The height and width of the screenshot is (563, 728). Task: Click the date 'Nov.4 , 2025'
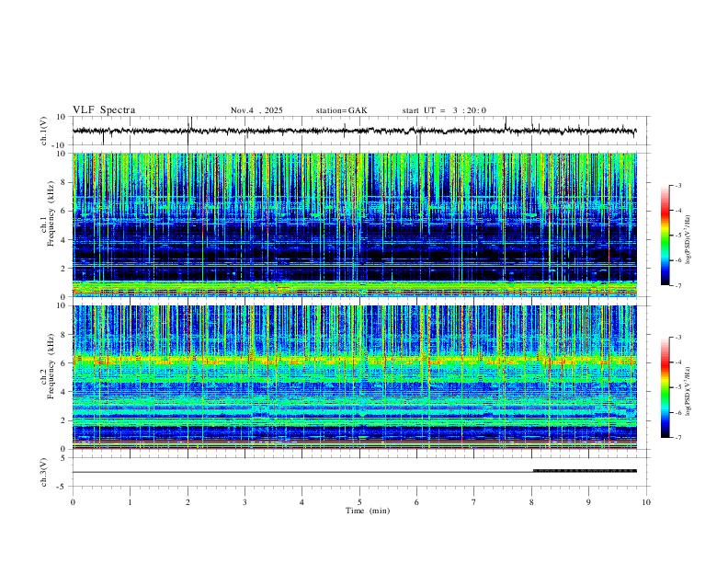(x=256, y=110)
